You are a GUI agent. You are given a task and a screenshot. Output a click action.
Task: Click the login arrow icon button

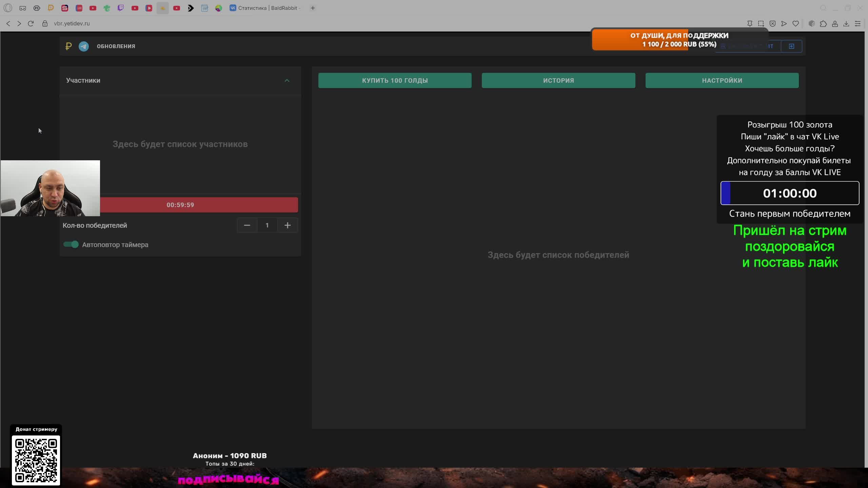tap(791, 46)
